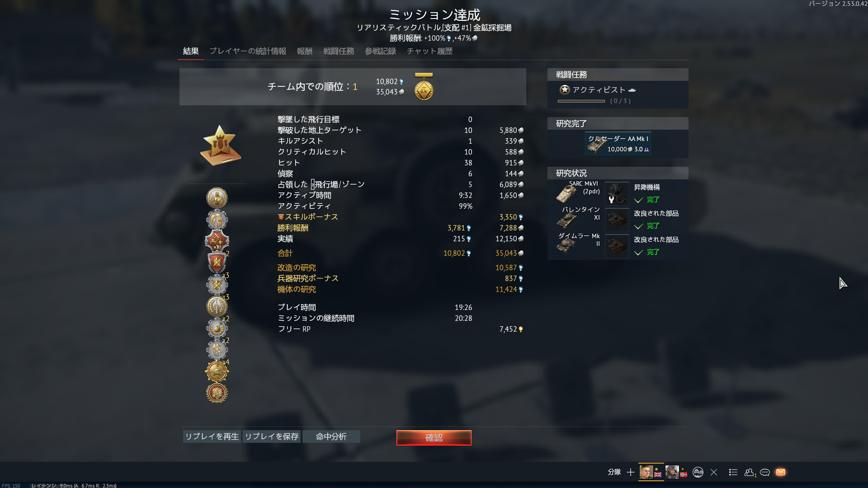Click リプレイを保存 button
Screen dimensions: 868x488
(x=272, y=436)
